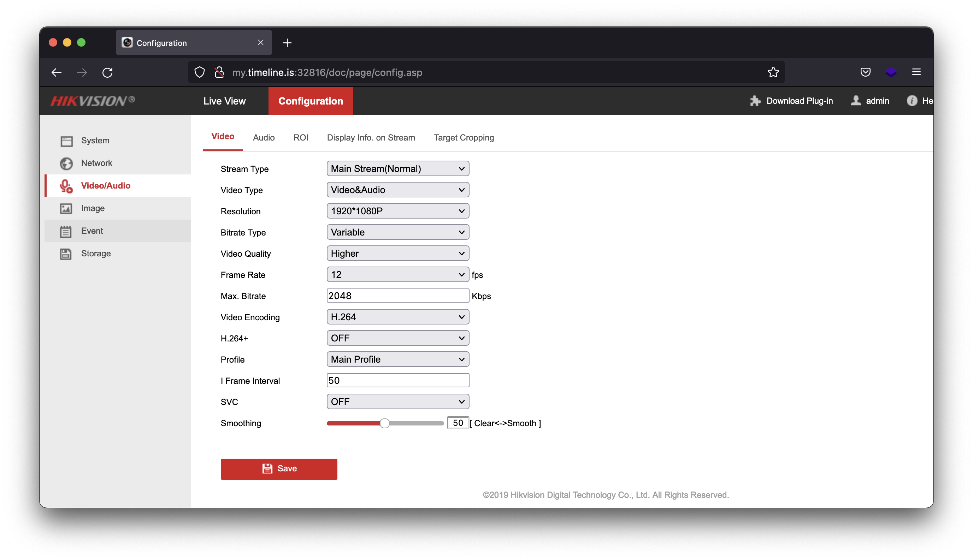Image resolution: width=973 pixels, height=560 pixels.
Task: Click the Download Plug-in puzzle icon
Action: 755,100
